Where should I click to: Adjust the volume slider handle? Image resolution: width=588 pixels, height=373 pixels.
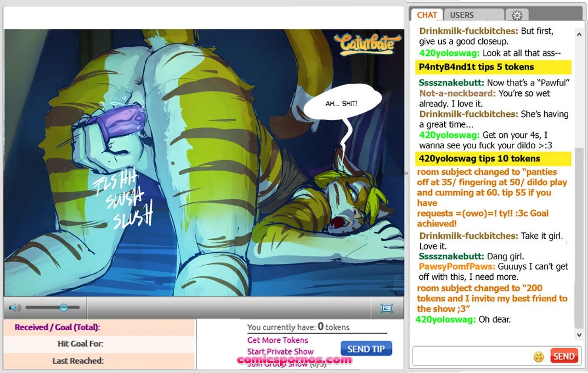[x=64, y=307]
